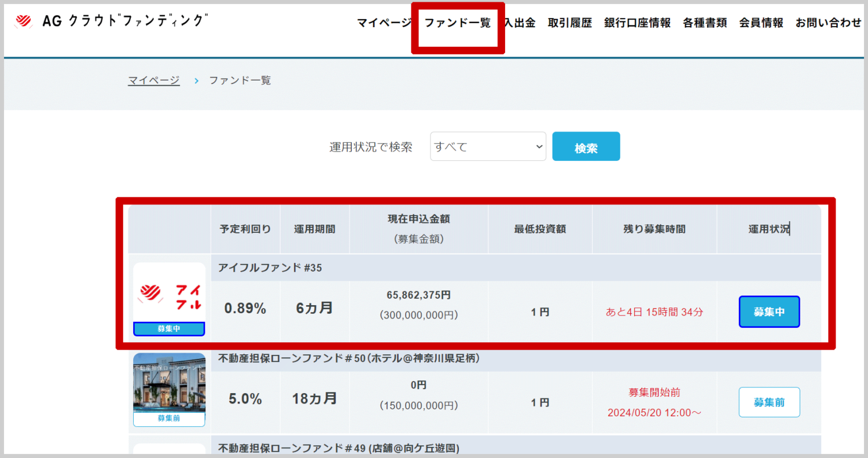Click the 6カ月 period value
The width and height of the screenshot is (868, 458).
click(314, 308)
